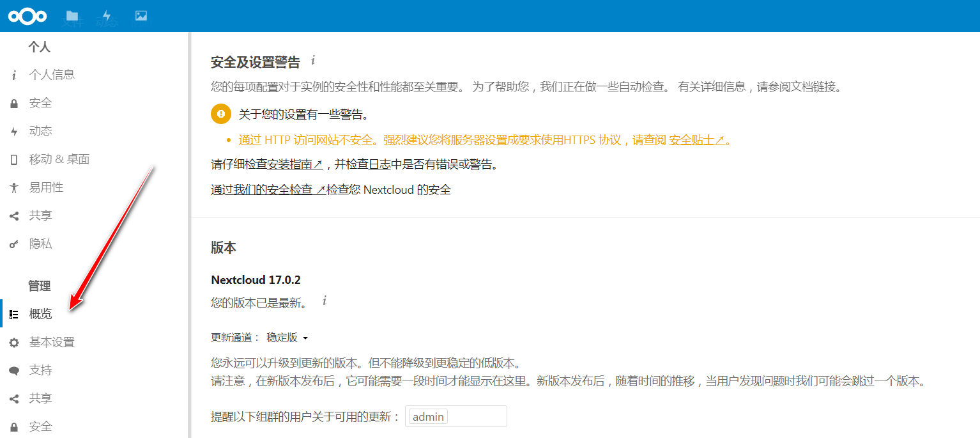Open 我们的安全检查 link
980x438 pixels.
coord(279,190)
